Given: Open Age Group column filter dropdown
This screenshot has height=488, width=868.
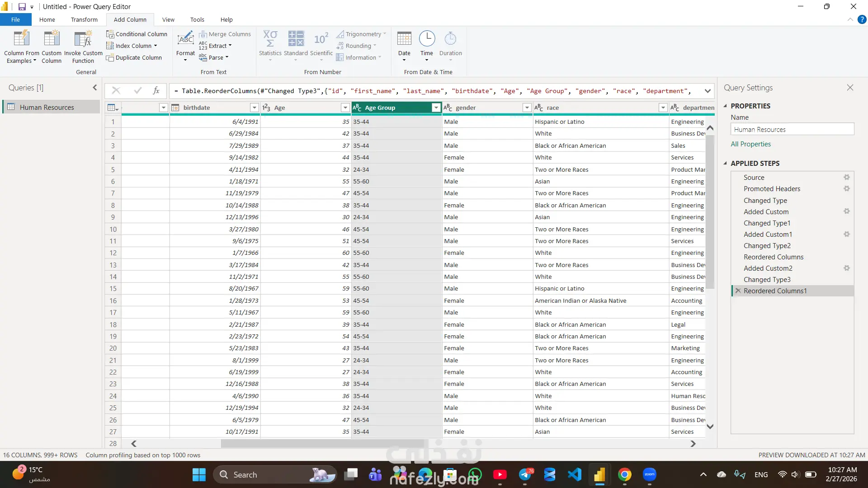Looking at the screenshot, I should pyautogui.click(x=436, y=108).
